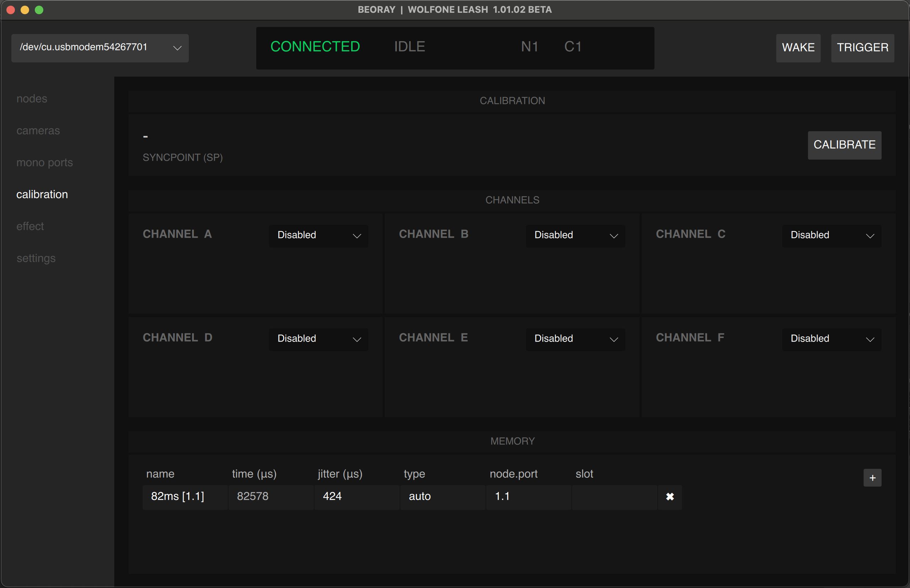
Task: Switch to the nodes section
Action: coord(32,99)
